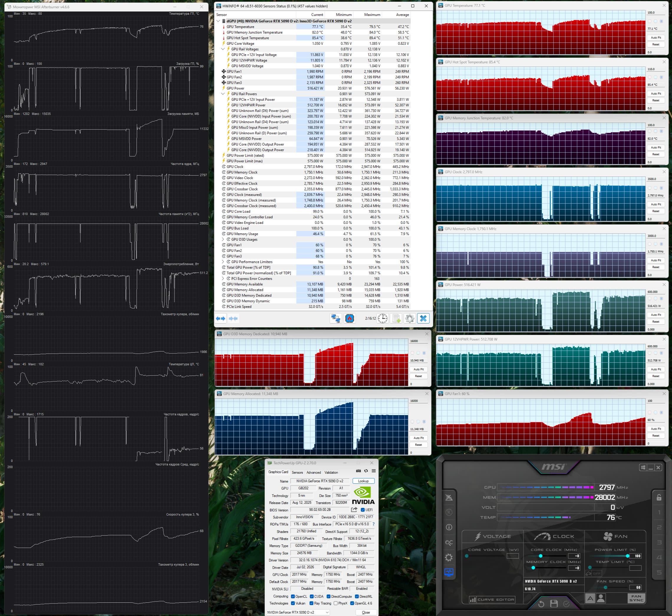
Task: Click Afterburner Fan Speed slider handle
Action: point(605,588)
